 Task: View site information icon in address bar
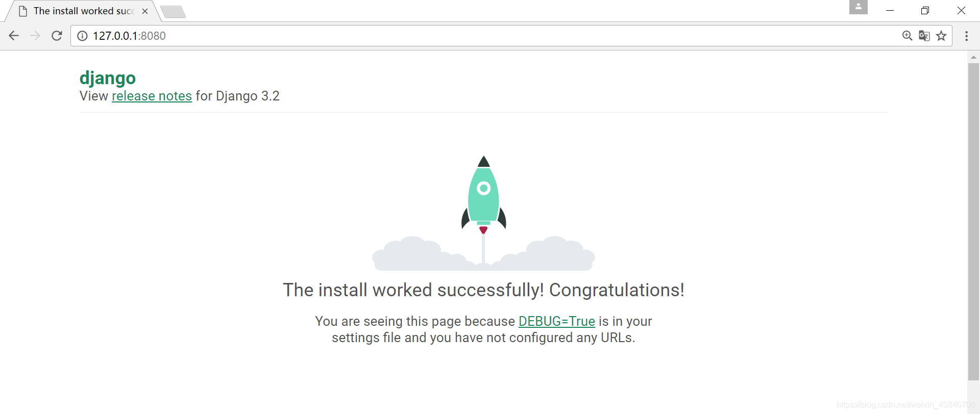(x=82, y=36)
